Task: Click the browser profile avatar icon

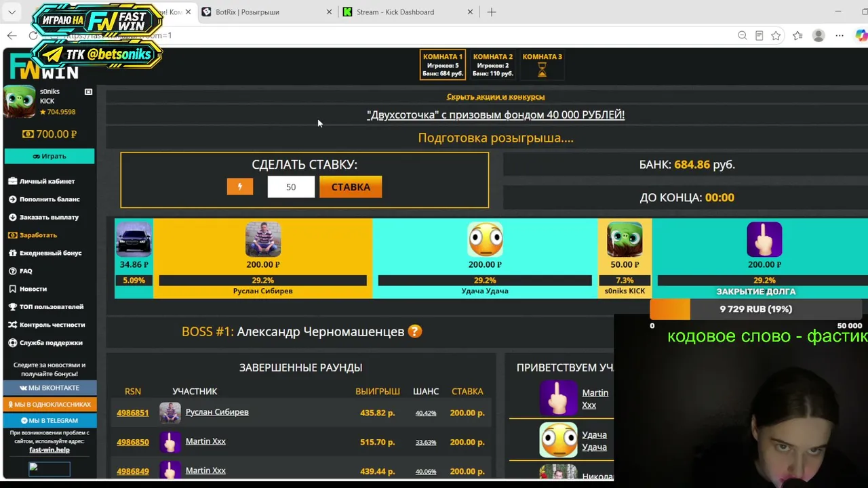Action: pyautogui.click(x=818, y=35)
